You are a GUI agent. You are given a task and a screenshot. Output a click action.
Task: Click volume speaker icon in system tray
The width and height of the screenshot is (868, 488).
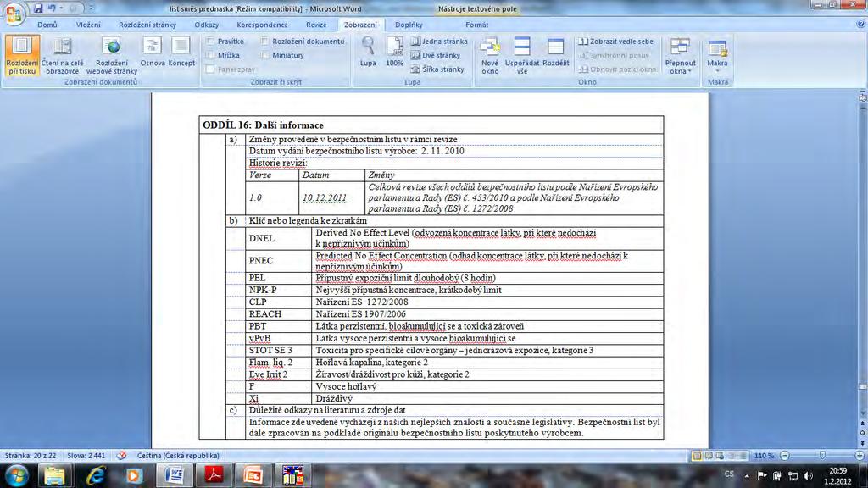pos(808,476)
